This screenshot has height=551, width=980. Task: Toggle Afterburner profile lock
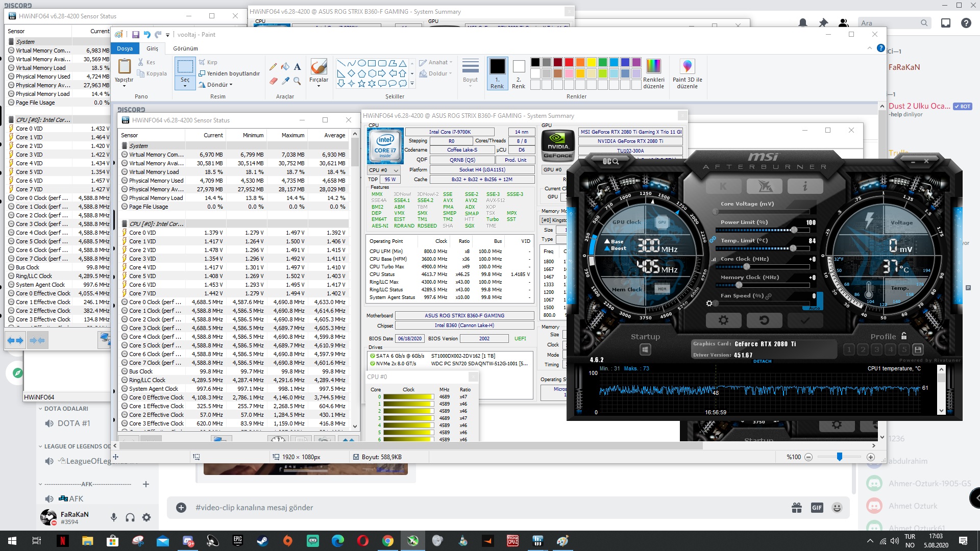(x=904, y=336)
